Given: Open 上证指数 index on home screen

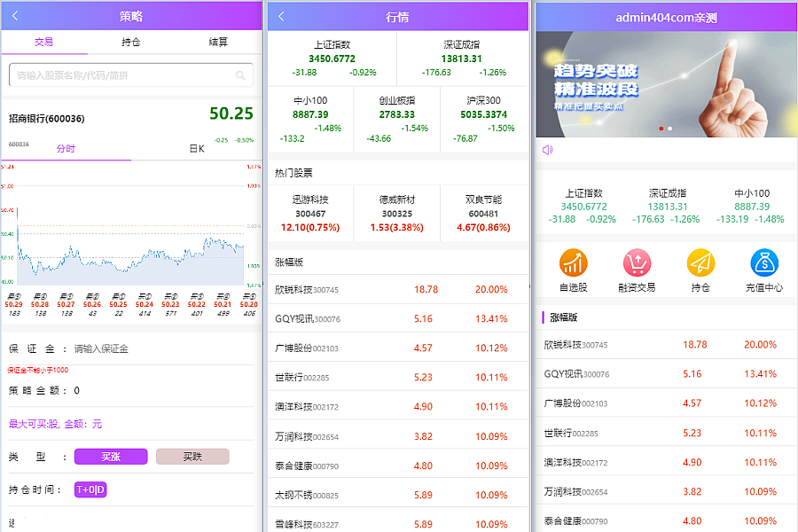Looking at the screenshot, I should pos(583,207).
